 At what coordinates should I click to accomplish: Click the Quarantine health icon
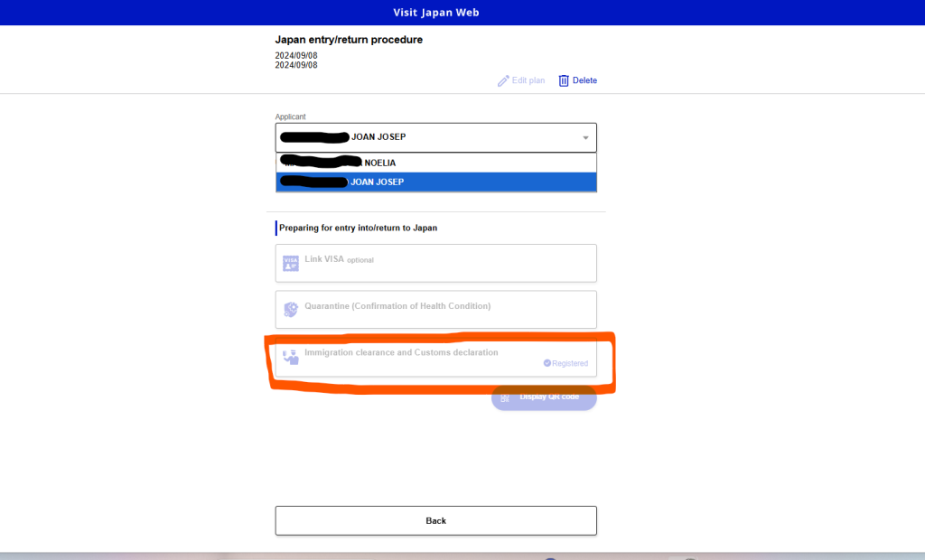290,309
